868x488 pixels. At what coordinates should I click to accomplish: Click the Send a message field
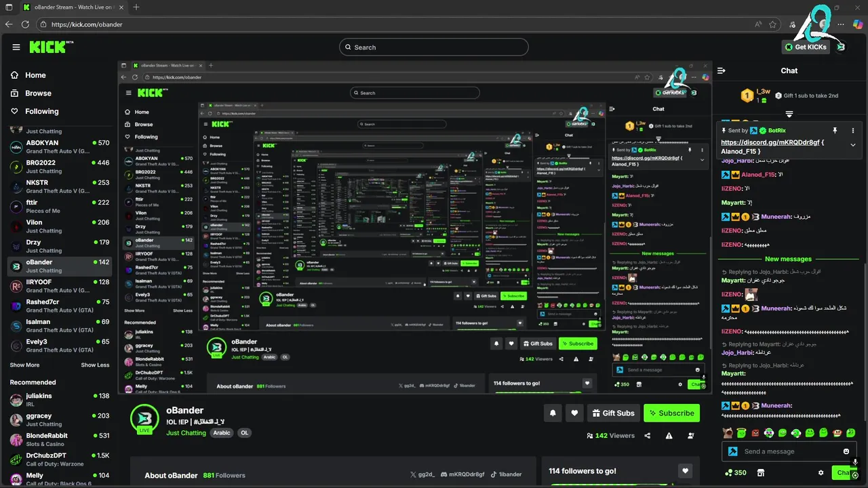coord(789,451)
